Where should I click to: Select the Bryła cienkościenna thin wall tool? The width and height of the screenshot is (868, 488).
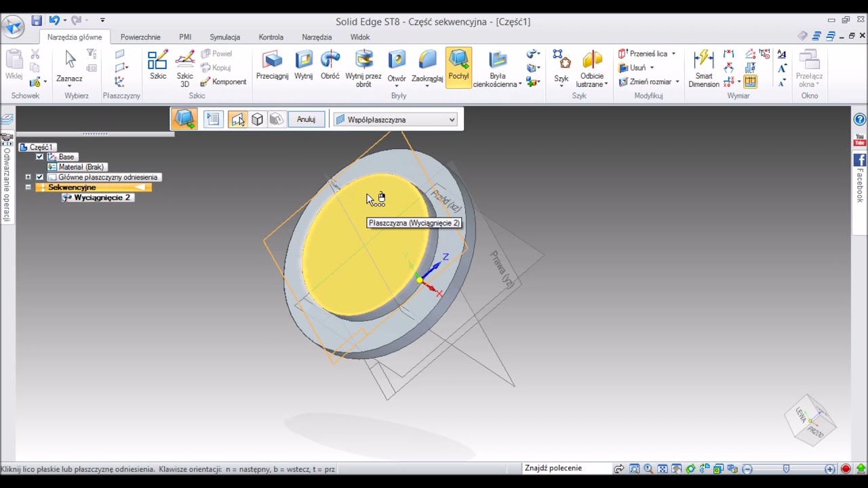point(497,69)
